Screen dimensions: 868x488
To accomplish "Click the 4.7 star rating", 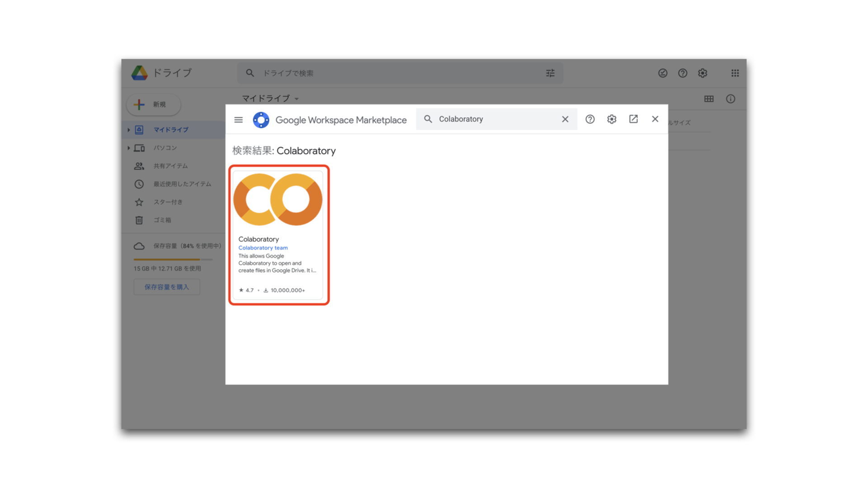I will tap(246, 290).
